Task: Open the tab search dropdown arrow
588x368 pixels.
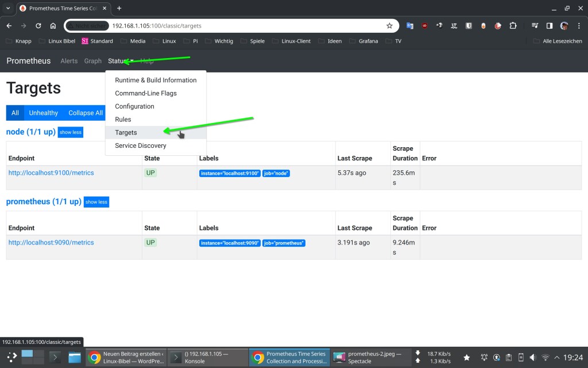Action: point(8,8)
